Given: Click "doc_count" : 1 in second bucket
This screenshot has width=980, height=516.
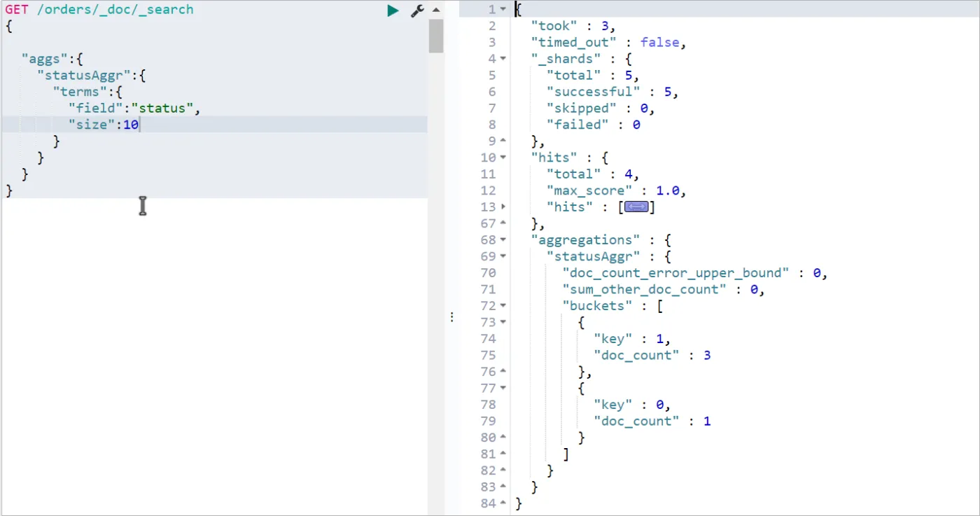Looking at the screenshot, I should [x=652, y=421].
